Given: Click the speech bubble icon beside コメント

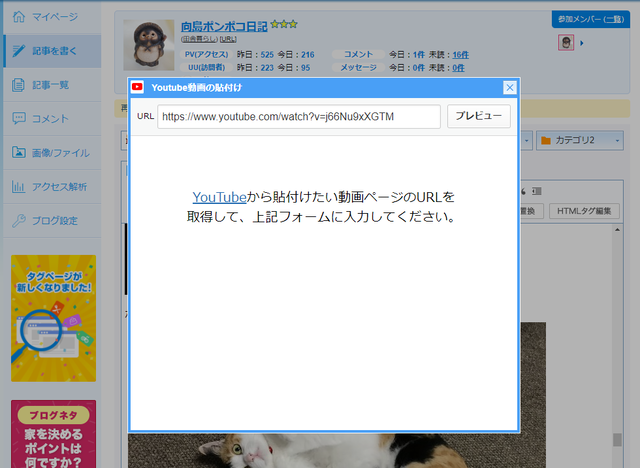Looking at the screenshot, I should pos(18,118).
